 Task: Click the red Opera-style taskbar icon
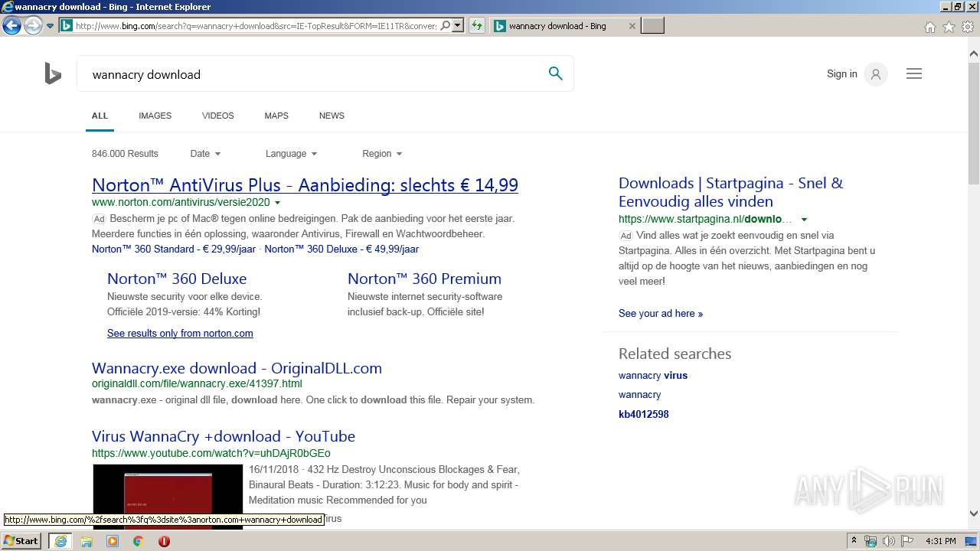(x=164, y=541)
